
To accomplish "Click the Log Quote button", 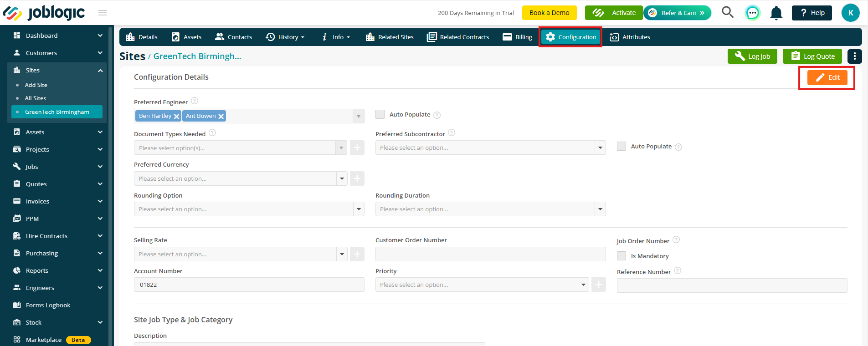I will (812, 56).
